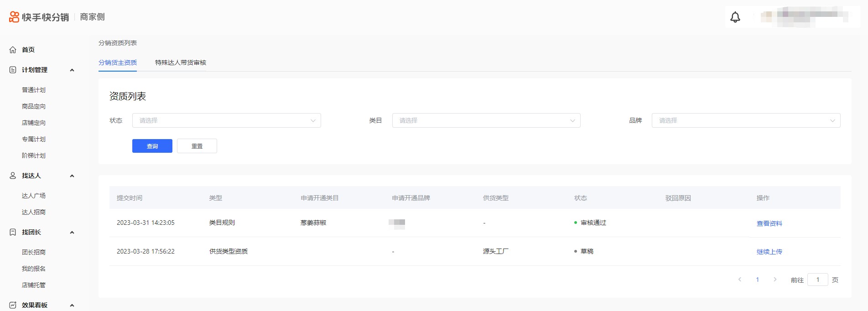The width and height of the screenshot is (868, 311).
Task: Open 达人招商 menu item
Action: (34, 212)
